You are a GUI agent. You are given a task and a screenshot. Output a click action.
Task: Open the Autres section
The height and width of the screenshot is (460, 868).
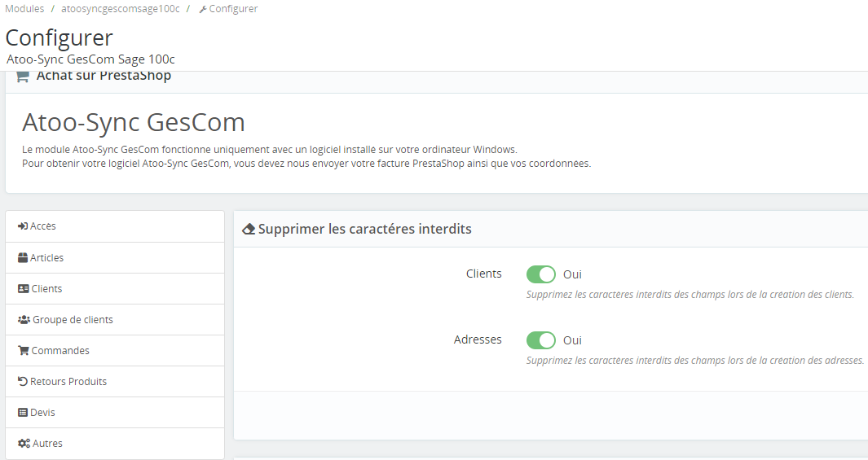115,444
